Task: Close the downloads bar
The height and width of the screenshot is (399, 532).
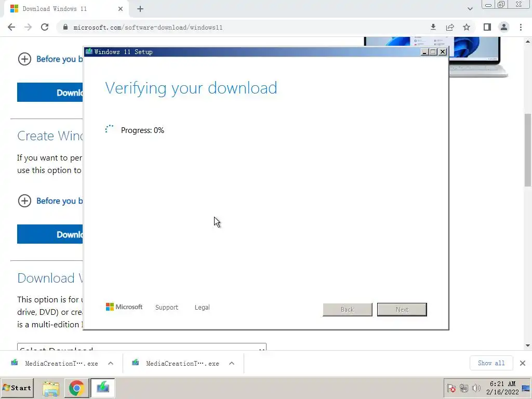Action: point(523,363)
